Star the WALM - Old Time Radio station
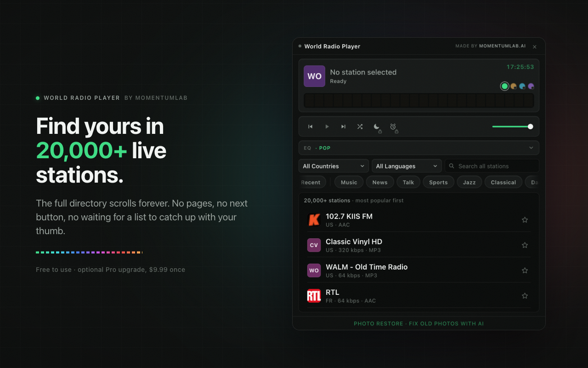This screenshot has height=368, width=588. click(525, 270)
